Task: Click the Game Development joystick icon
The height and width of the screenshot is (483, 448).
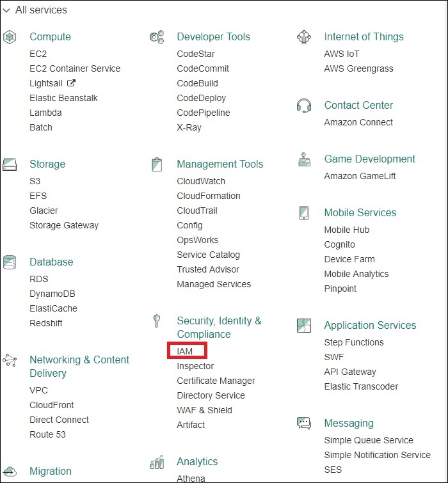Action: point(304,159)
